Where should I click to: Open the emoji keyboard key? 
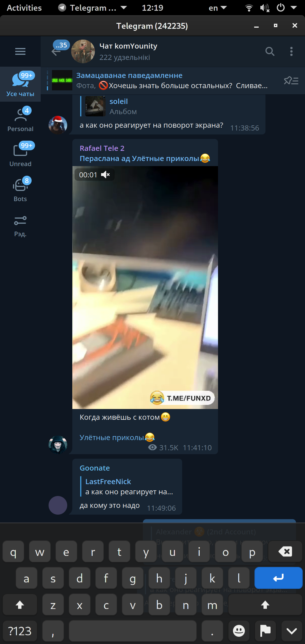239,631
